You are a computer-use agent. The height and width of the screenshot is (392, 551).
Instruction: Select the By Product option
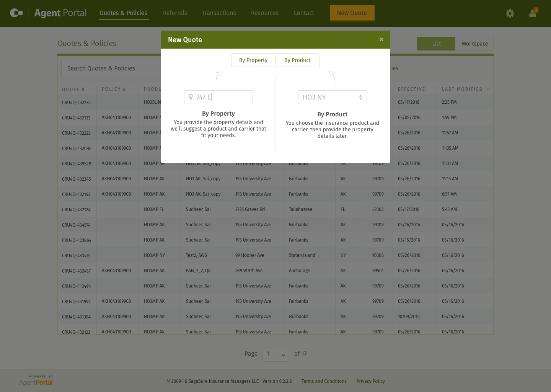297,60
